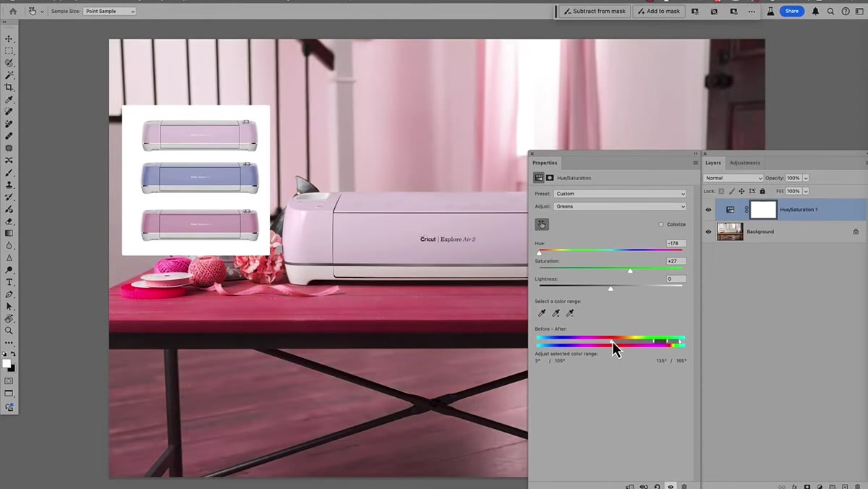Select the Rectangular Marquee tool
Screen dimensions: 868x489
coord(9,51)
